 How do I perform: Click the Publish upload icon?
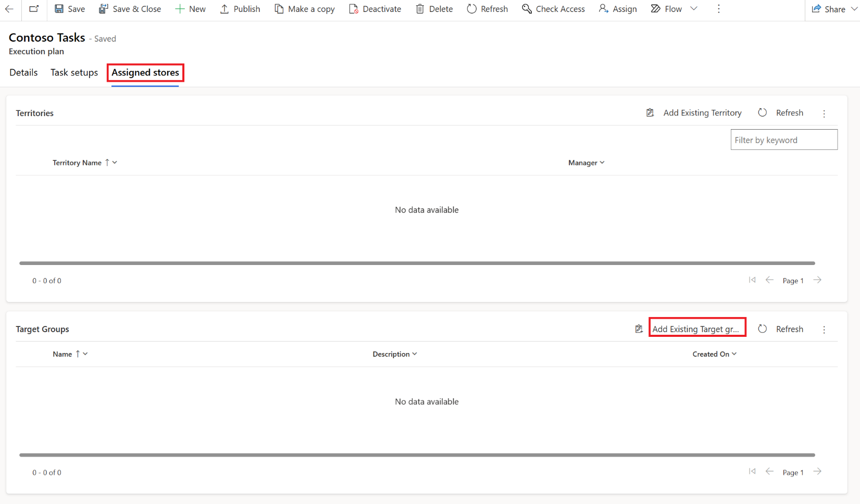pos(225,9)
